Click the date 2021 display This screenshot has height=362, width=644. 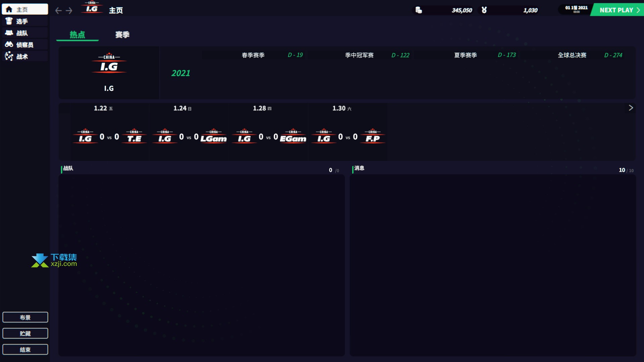pos(576,9)
